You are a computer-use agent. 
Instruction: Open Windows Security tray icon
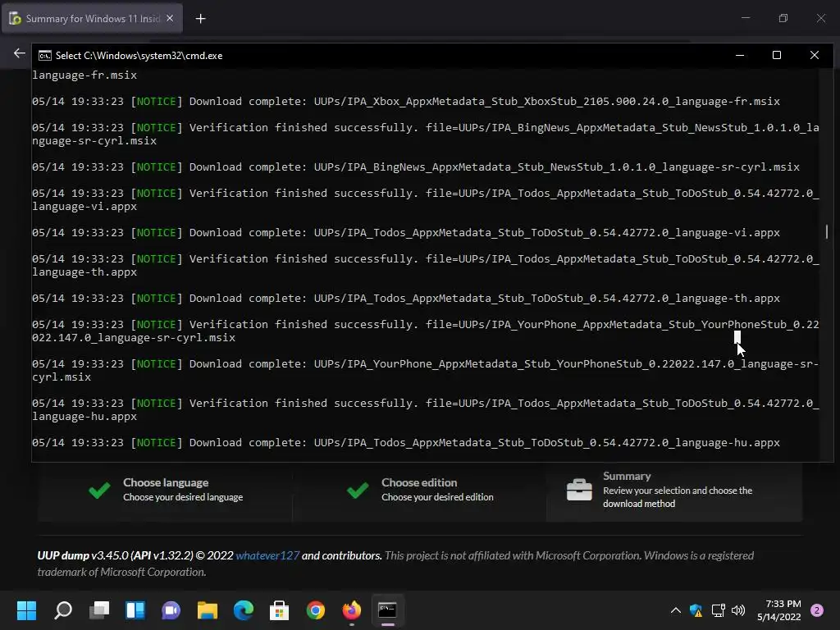pos(696,610)
